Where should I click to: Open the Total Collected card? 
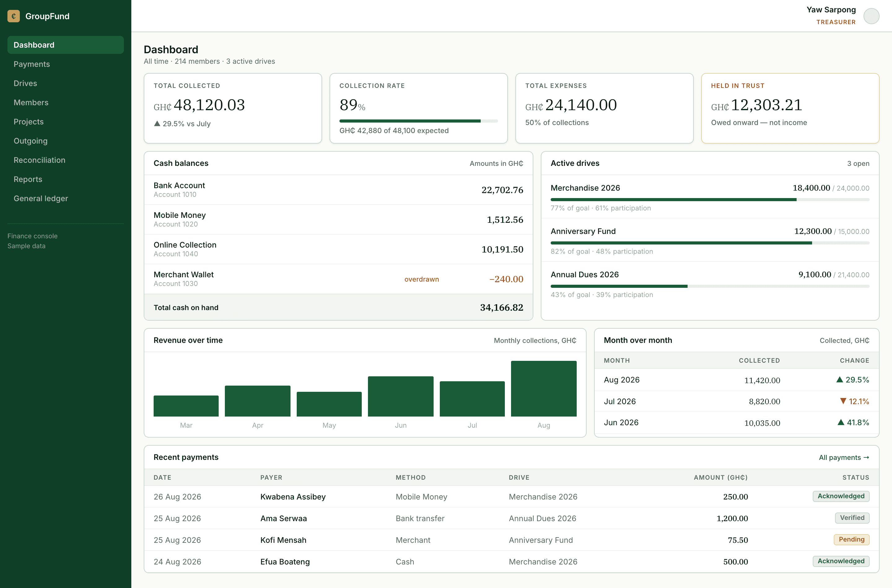click(233, 108)
